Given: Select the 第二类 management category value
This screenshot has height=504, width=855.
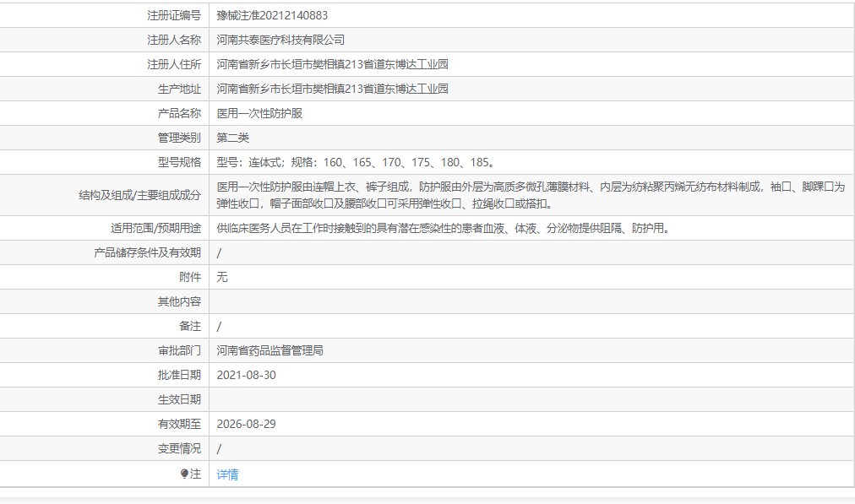Looking at the screenshot, I should (x=233, y=138).
